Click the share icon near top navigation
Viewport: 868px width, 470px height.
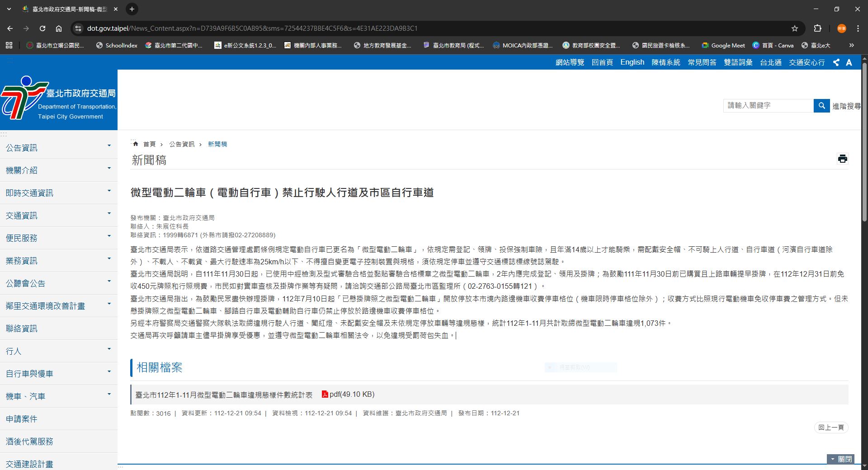point(836,62)
